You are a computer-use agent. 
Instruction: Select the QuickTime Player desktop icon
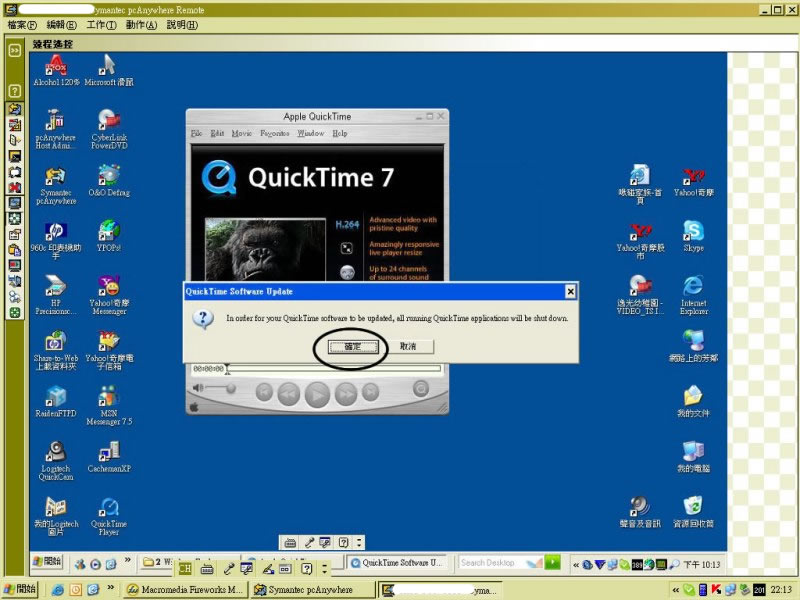(x=109, y=516)
